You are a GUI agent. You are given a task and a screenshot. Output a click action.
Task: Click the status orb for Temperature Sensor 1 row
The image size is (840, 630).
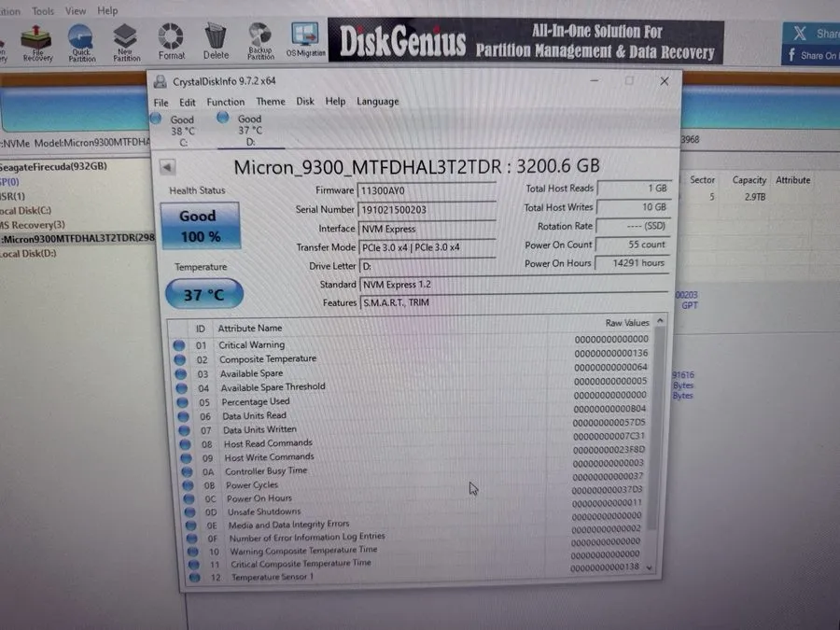[x=194, y=578]
